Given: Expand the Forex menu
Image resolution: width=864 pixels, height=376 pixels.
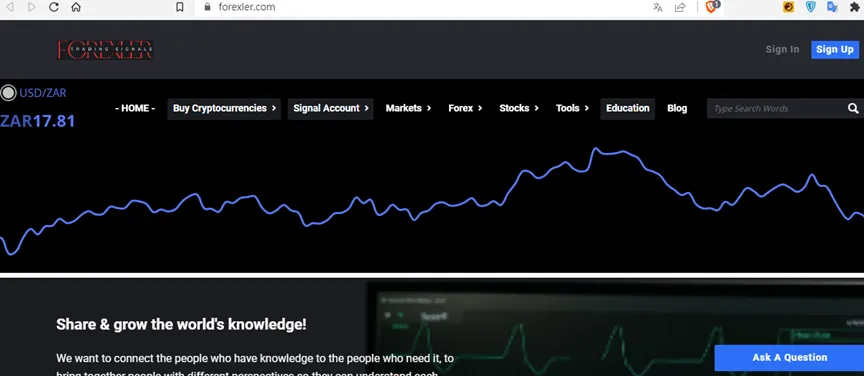Looking at the screenshot, I should point(465,109).
